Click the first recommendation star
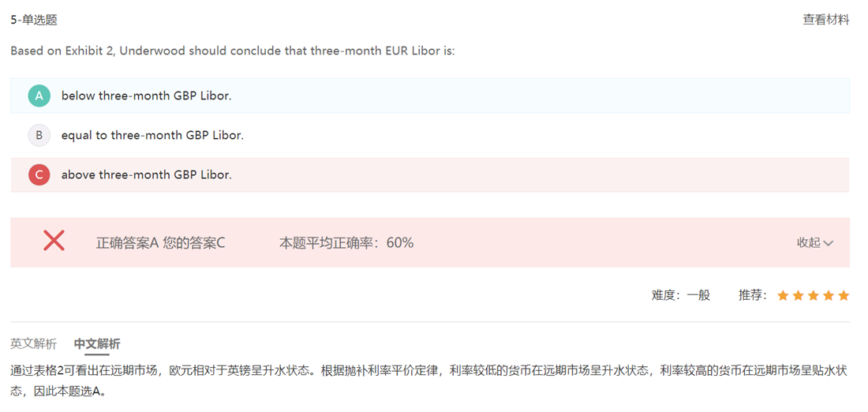Screen dimensions: 868x412 (x=782, y=295)
